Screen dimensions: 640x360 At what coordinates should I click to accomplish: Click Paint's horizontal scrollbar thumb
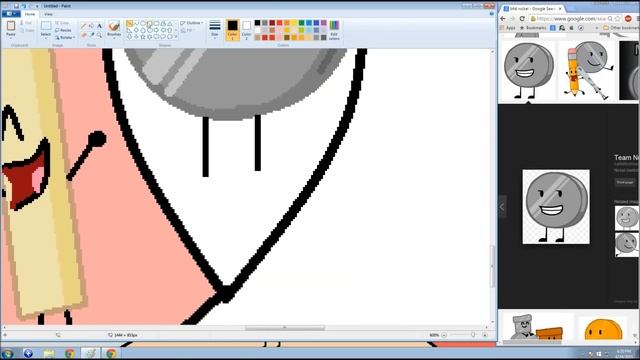(284, 328)
